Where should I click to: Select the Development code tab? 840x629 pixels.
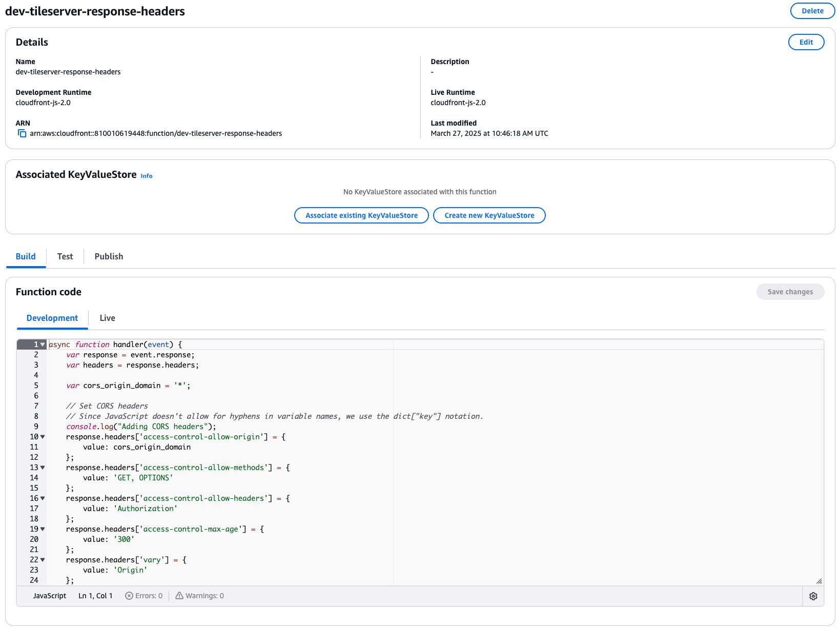pos(52,318)
